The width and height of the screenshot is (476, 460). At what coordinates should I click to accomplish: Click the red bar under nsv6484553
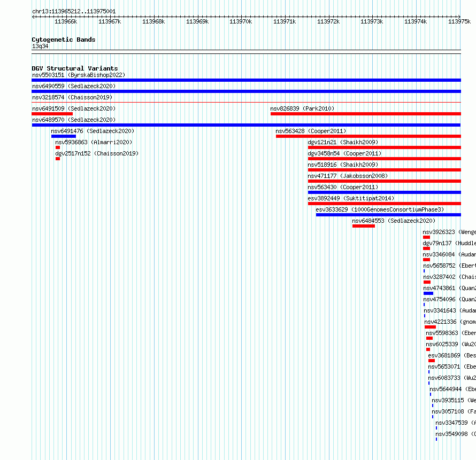point(364,226)
